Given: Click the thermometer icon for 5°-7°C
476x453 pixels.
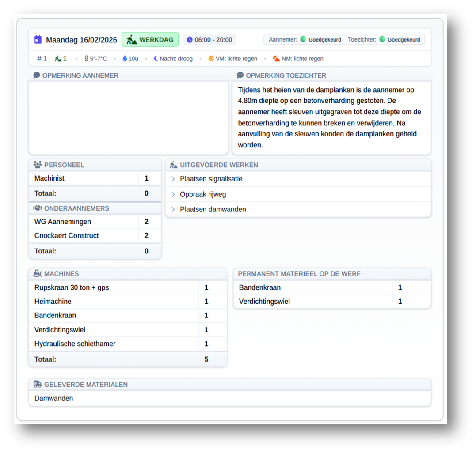Looking at the screenshot, I should click(x=86, y=59).
